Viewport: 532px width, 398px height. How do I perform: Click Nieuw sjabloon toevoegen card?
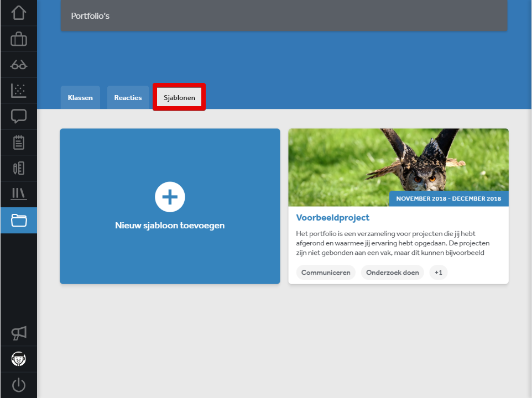point(170,206)
